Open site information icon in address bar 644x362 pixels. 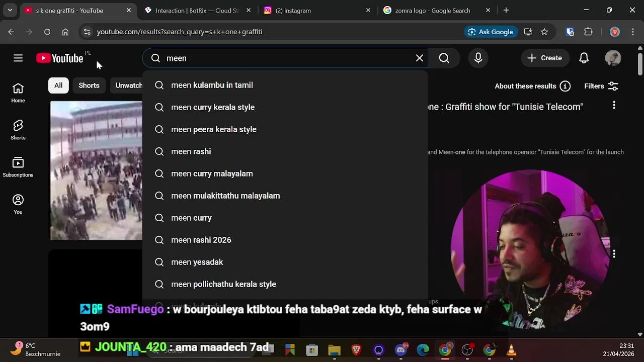point(87,32)
